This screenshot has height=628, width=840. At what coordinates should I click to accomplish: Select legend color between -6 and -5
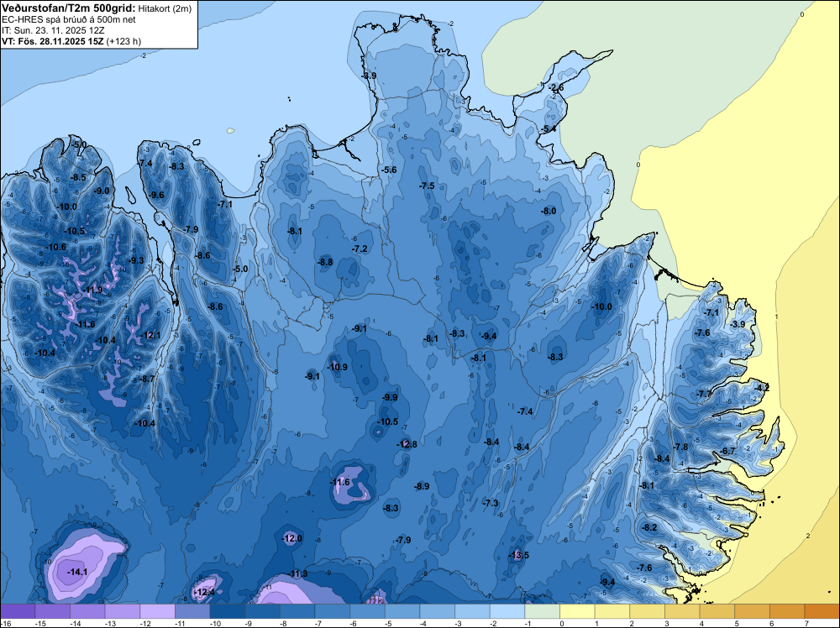(368, 611)
